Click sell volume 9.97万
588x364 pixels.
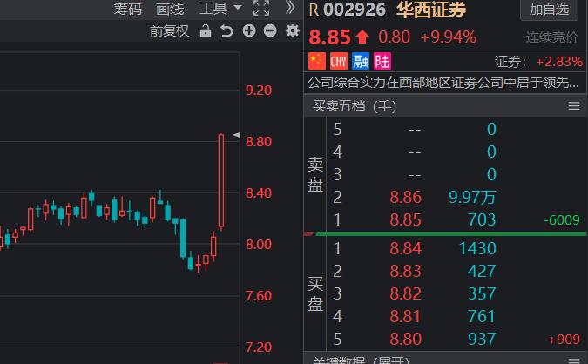coord(472,197)
